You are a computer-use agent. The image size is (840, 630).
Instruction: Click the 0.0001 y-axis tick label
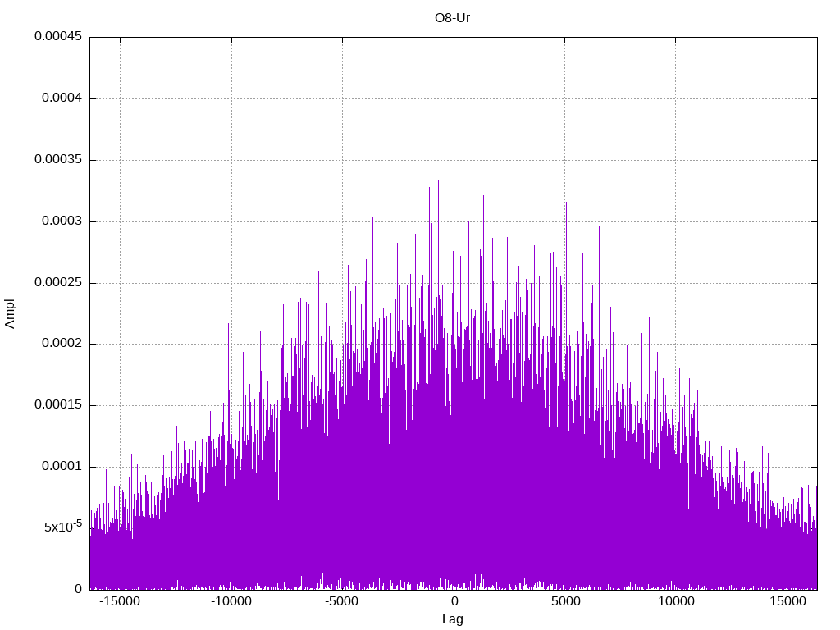tap(62, 467)
